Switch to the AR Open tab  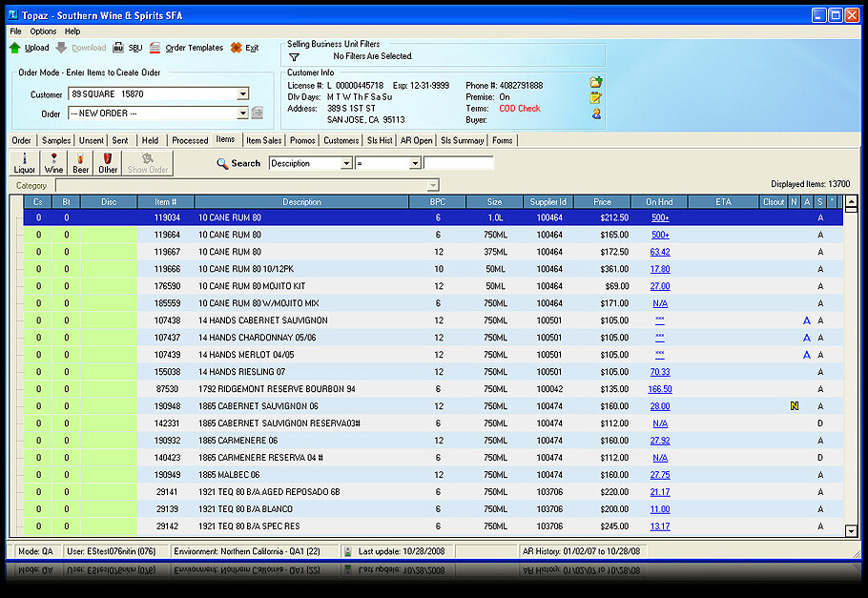point(416,140)
